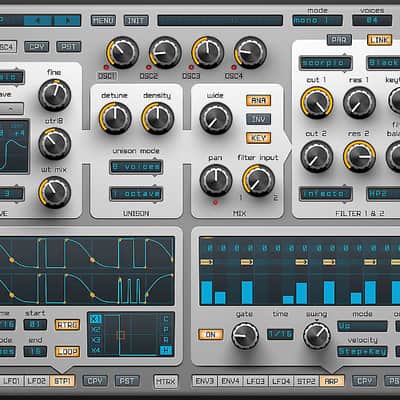Click the start step field 01

click(35, 325)
